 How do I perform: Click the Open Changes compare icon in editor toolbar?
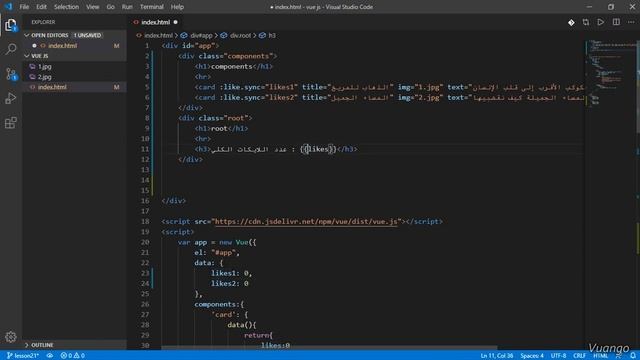click(x=586, y=22)
